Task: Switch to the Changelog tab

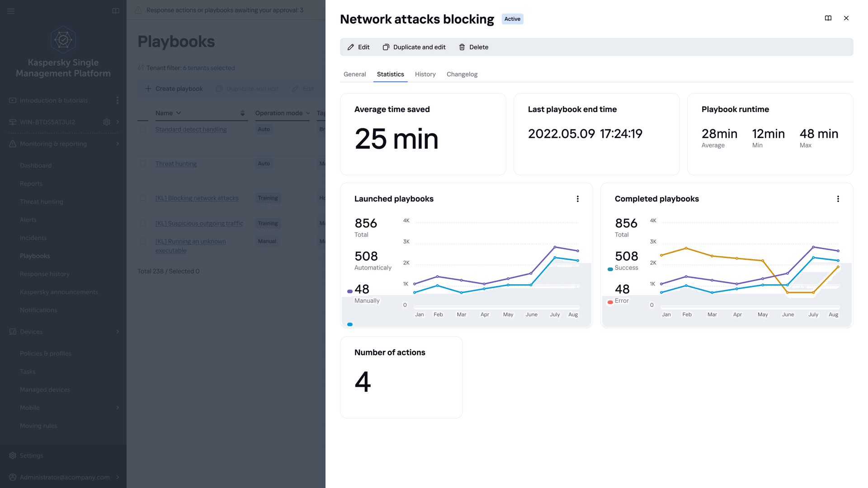Action: coord(462,74)
